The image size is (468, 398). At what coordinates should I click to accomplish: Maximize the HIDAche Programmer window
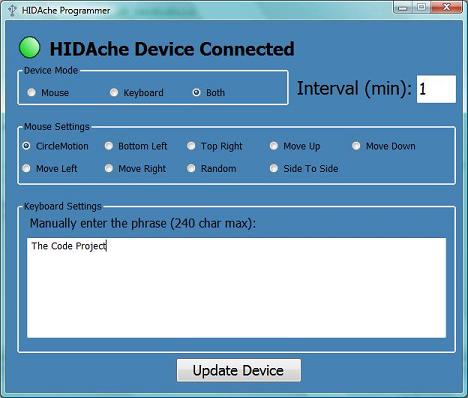[421, 7]
